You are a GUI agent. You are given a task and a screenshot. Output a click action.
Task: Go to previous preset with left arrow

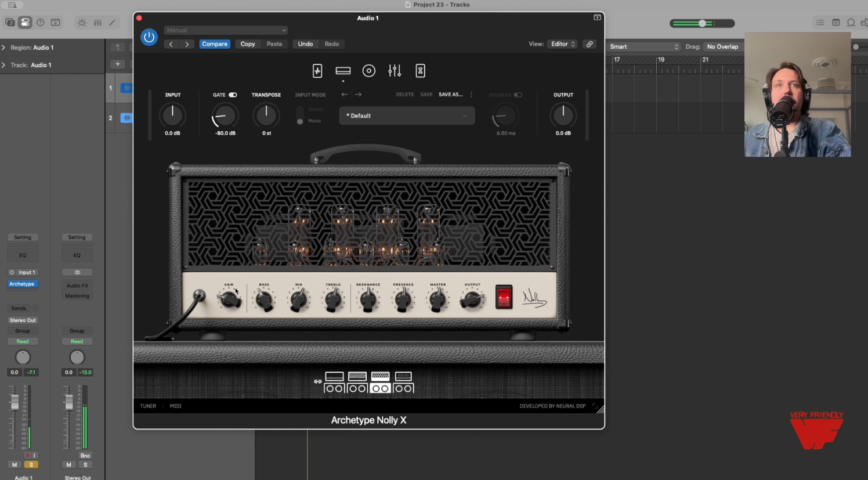pos(345,94)
